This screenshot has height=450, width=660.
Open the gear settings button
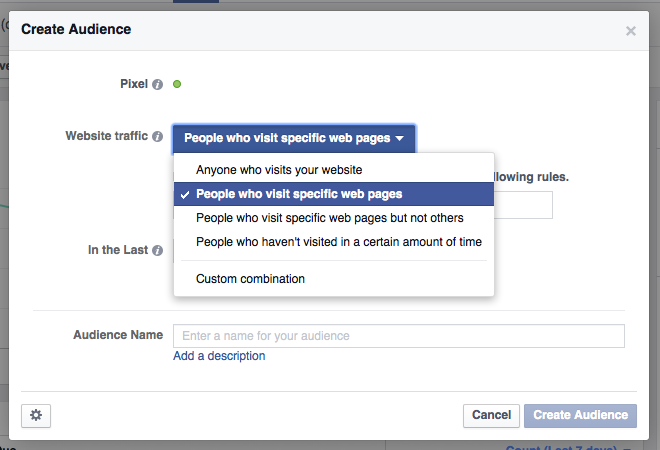(35, 415)
